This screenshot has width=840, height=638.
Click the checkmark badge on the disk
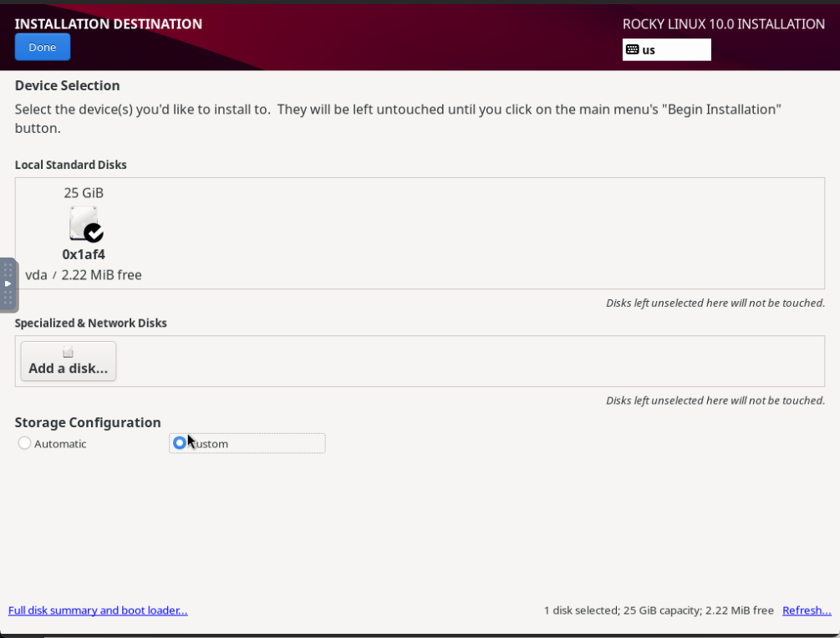click(x=94, y=232)
